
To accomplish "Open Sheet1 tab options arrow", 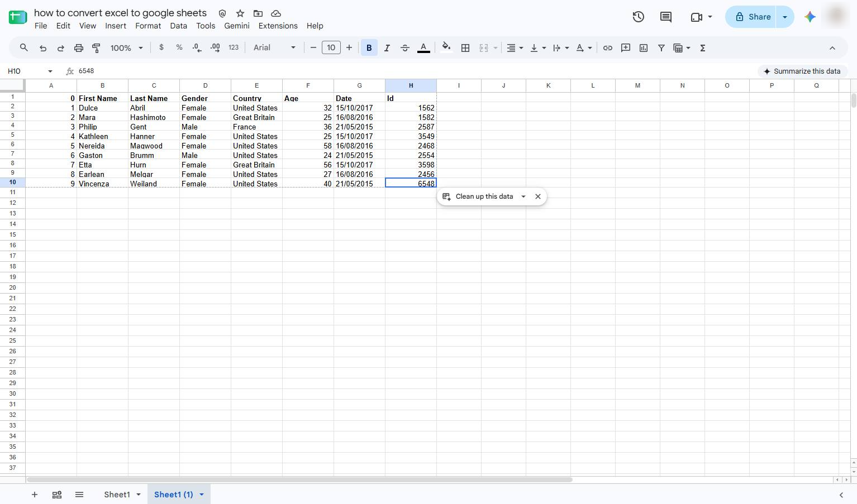I will click(x=139, y=495).
